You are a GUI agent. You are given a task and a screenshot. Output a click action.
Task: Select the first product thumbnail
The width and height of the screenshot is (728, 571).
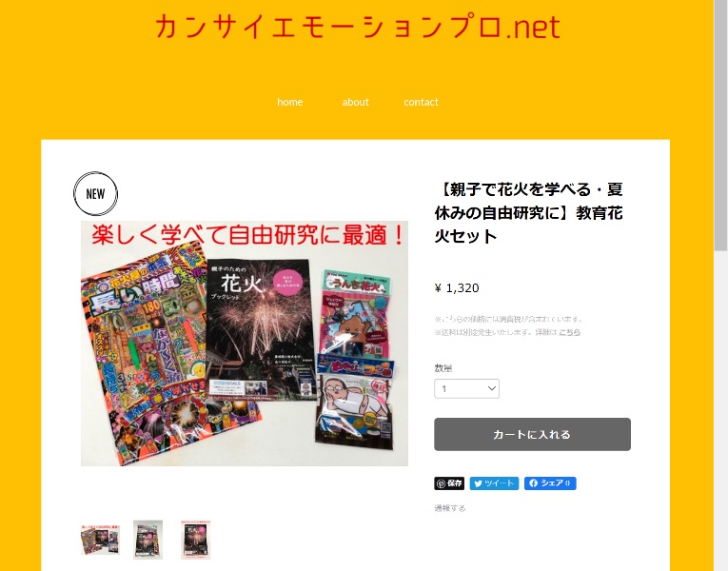100,540
